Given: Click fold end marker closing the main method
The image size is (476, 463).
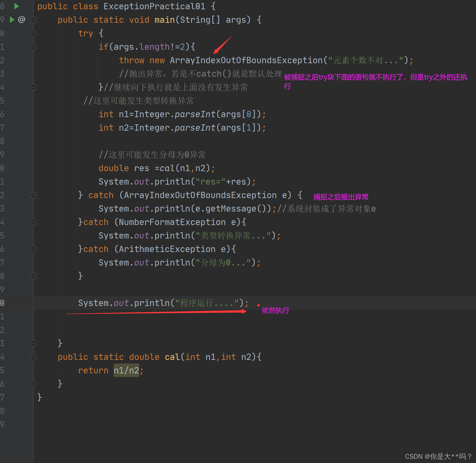Looking at the screenshot, I should coord(33,343).
